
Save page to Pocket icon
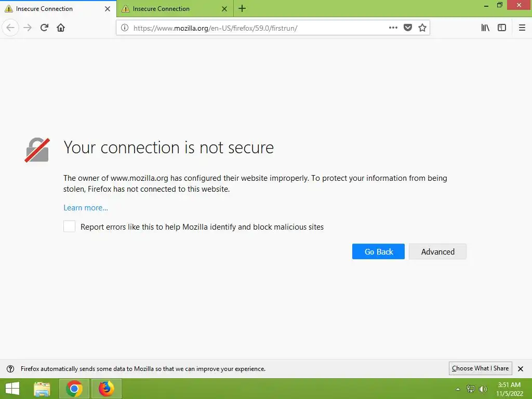[408, 28]
